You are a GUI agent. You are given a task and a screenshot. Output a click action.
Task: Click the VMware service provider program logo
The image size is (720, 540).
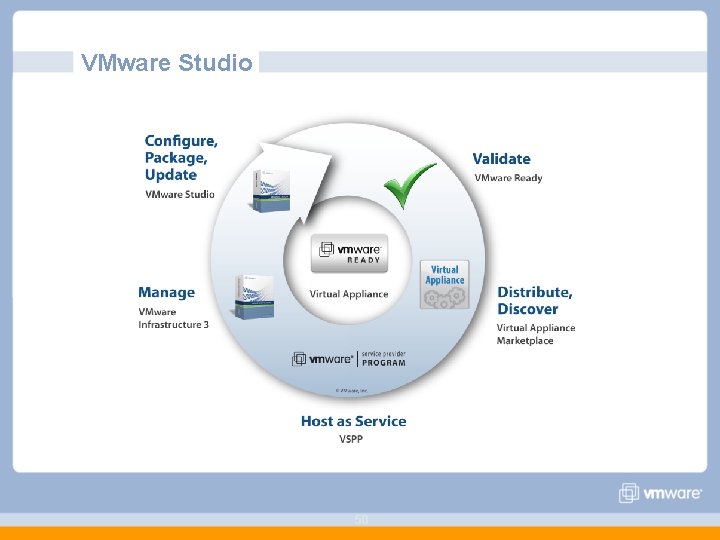(349, 359)
